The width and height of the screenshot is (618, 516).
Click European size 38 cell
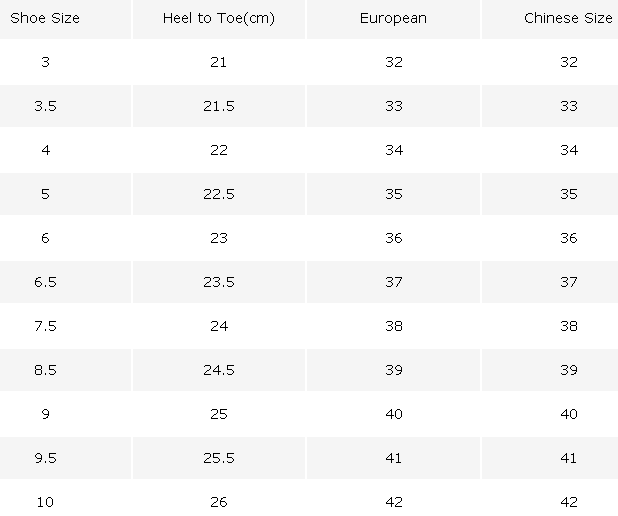point(394,326)
